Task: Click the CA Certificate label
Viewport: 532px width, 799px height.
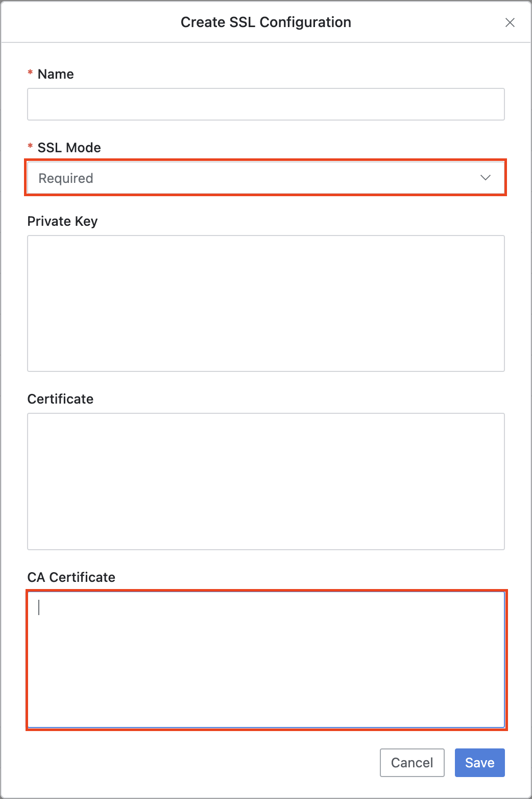Action: coord(71,577)
